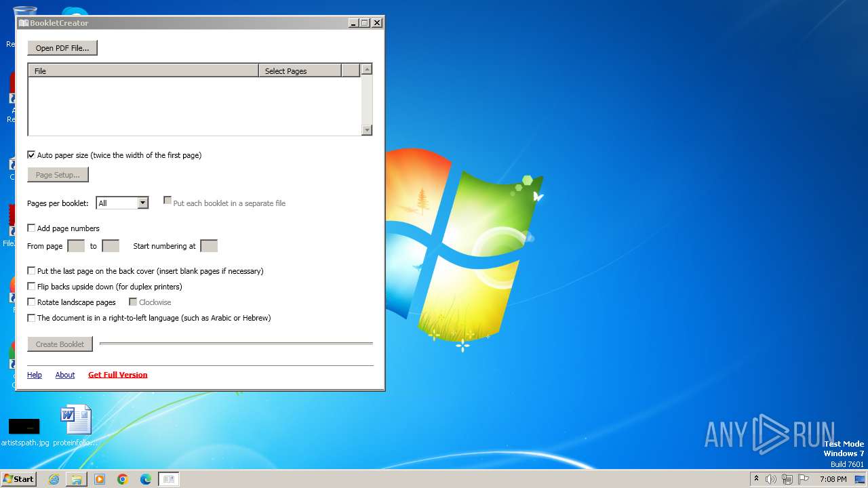The height and width of the screenshot is (488, 868).
Task: Open the Help link
Action: (x=35, y=375)
